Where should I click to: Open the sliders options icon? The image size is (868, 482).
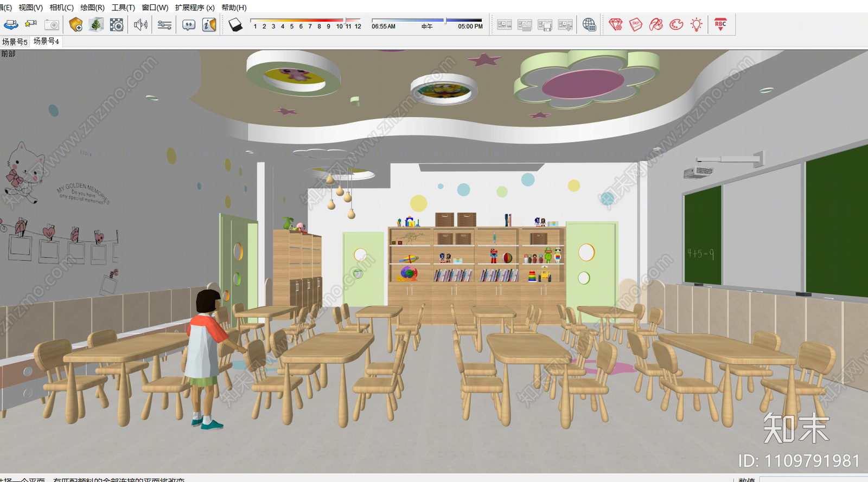[164, 25]
